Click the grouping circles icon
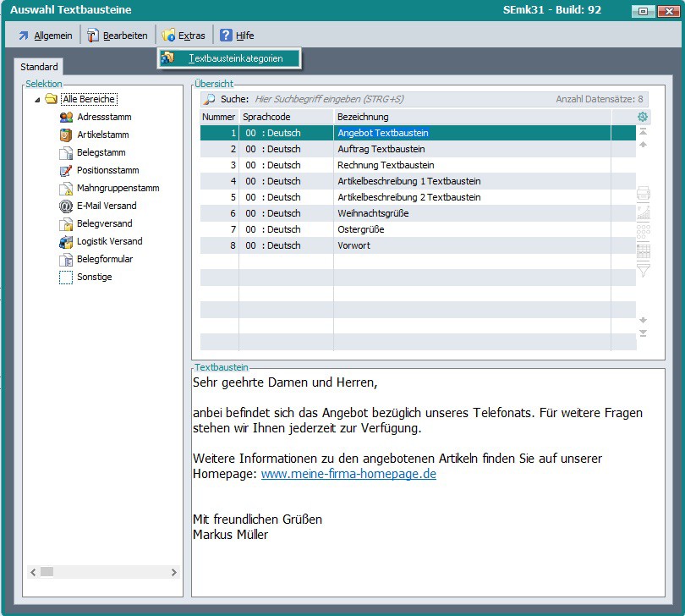 coord(644,232)
